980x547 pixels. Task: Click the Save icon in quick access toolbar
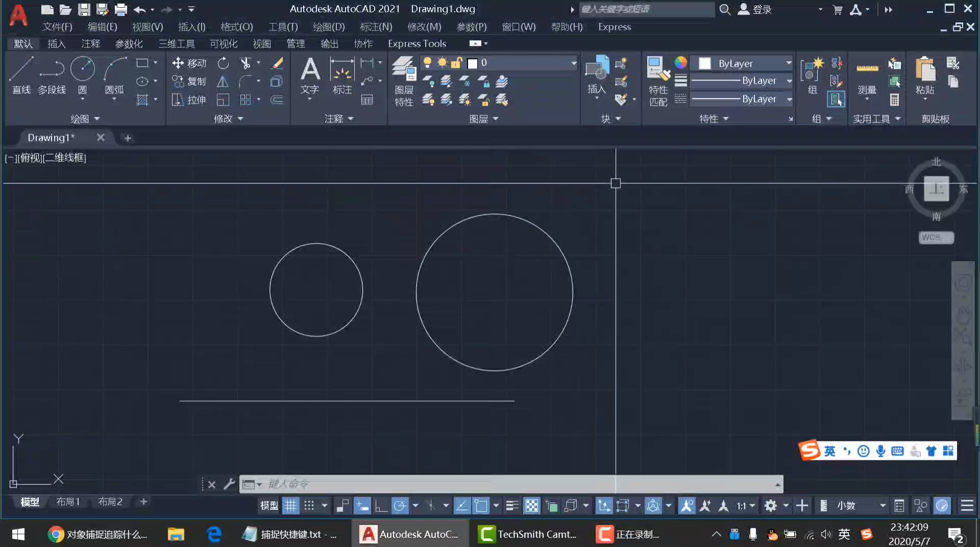tap(84, 9)
